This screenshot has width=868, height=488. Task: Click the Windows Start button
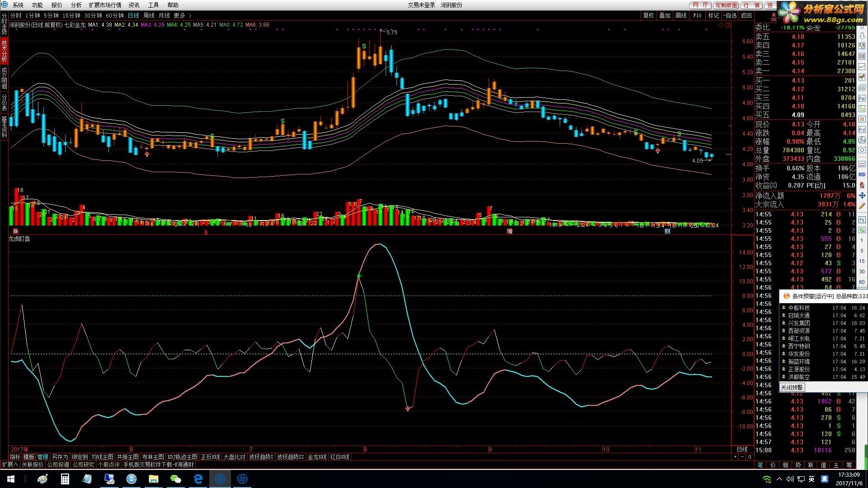[10, 479]
